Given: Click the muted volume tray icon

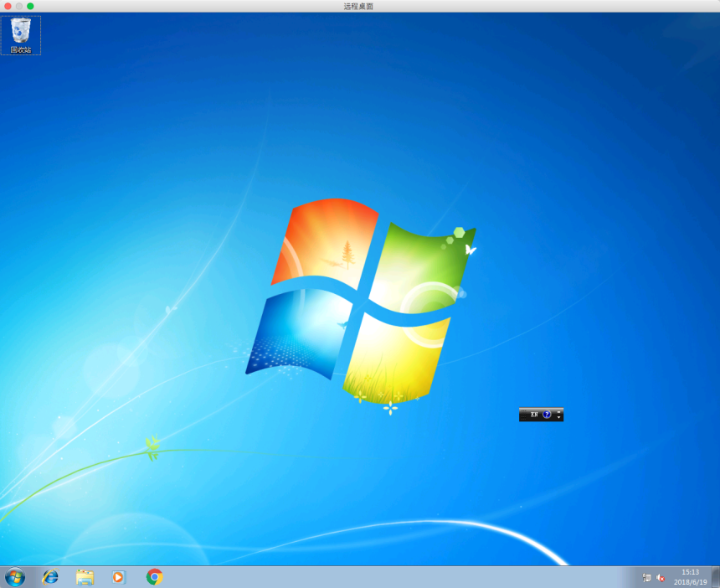Looking at the screenshot, I should (x=661, y=578).
